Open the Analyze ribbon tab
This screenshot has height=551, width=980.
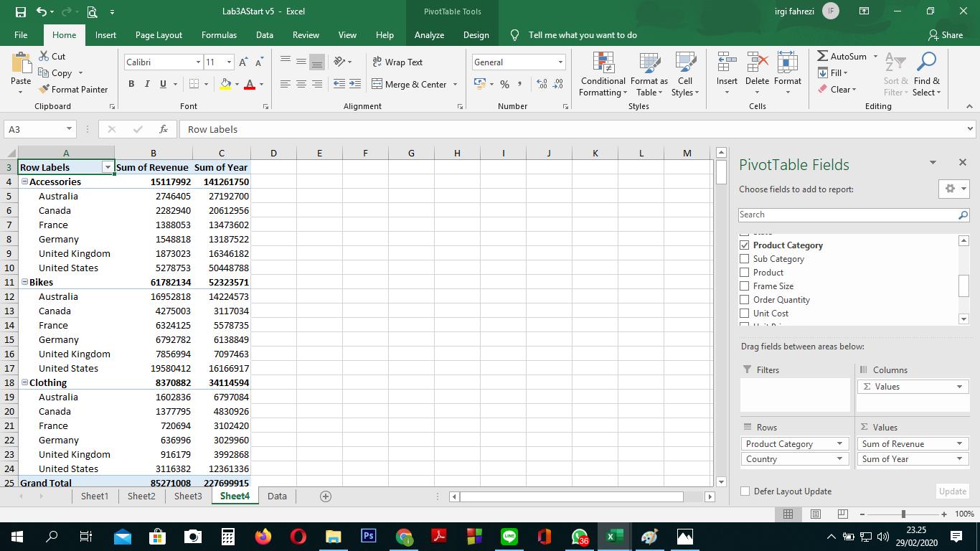click(429, 35)
